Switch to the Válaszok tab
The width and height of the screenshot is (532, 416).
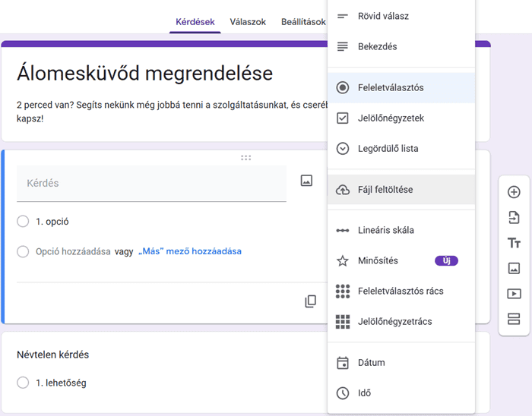coord(248,22)
